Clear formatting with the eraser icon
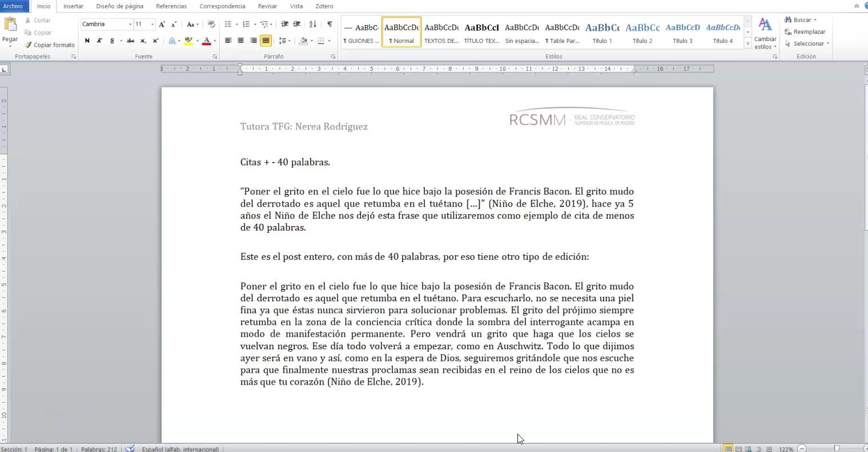 (x=211, y=25)
